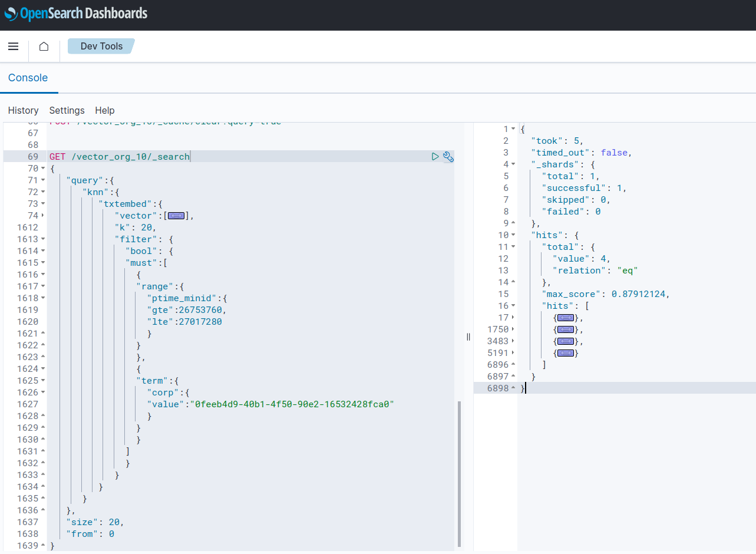Click the "lte":27017280 line
The height and width of the screenshot is (554, 756).
[x=184, y=322]
